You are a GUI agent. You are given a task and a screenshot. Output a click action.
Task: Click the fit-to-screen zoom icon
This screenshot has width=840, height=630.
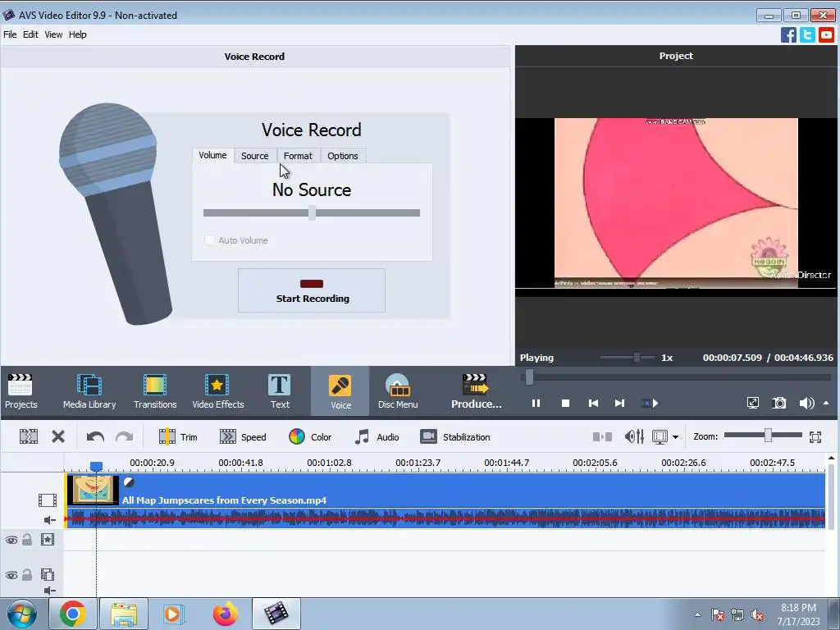coord(815,436)
